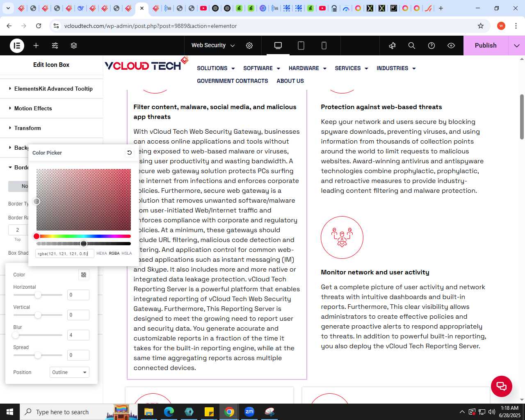
Task: Open the Position Outline dropdown
Action: (69, 372)
